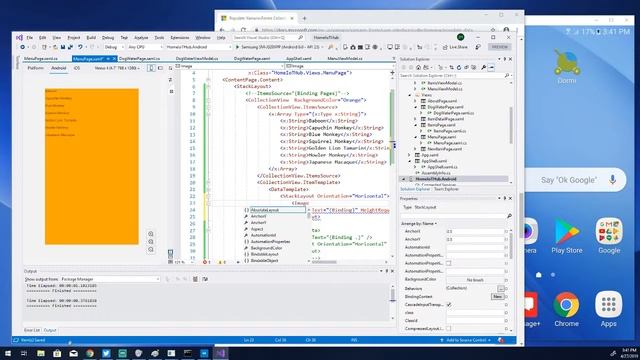
Task: Open the Play Store app on the phone screen
Action: [567, 236]
